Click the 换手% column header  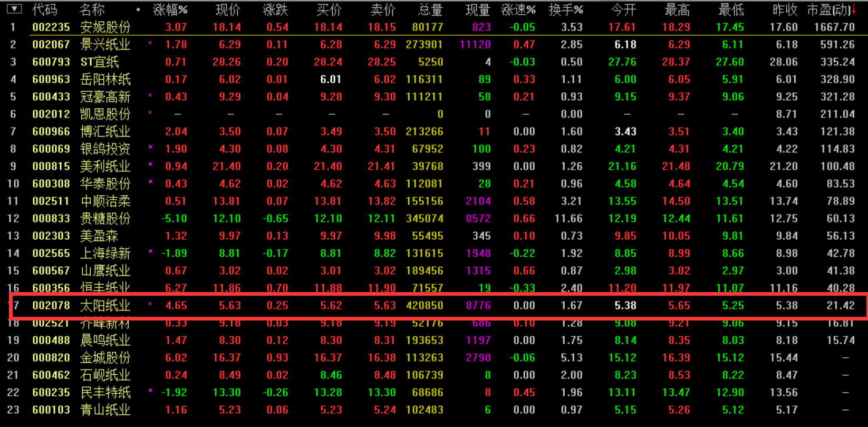click(x=566, y=9)
